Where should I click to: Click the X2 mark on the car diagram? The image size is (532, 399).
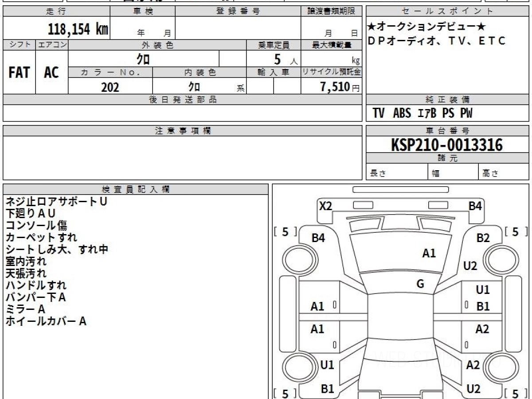coord(326,206)
